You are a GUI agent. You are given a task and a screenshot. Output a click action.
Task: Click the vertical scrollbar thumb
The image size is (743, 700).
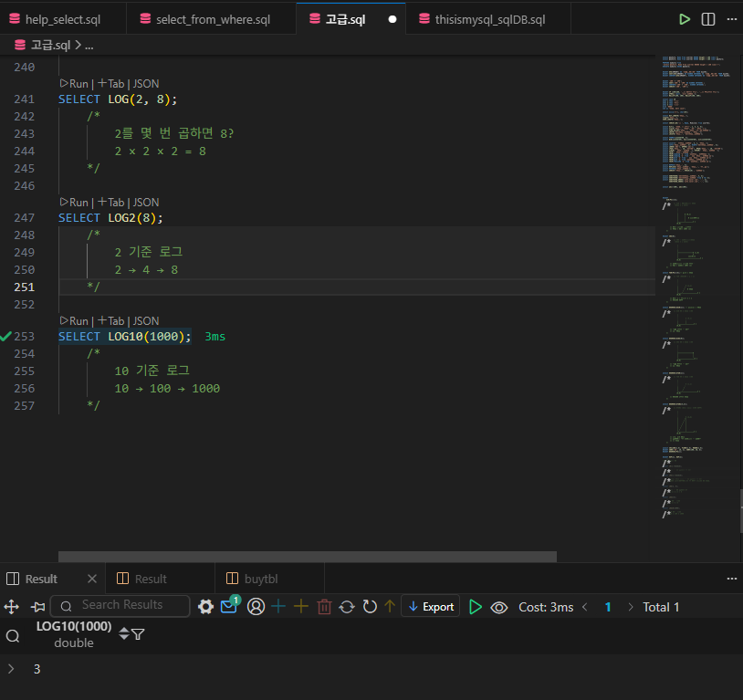740,511
